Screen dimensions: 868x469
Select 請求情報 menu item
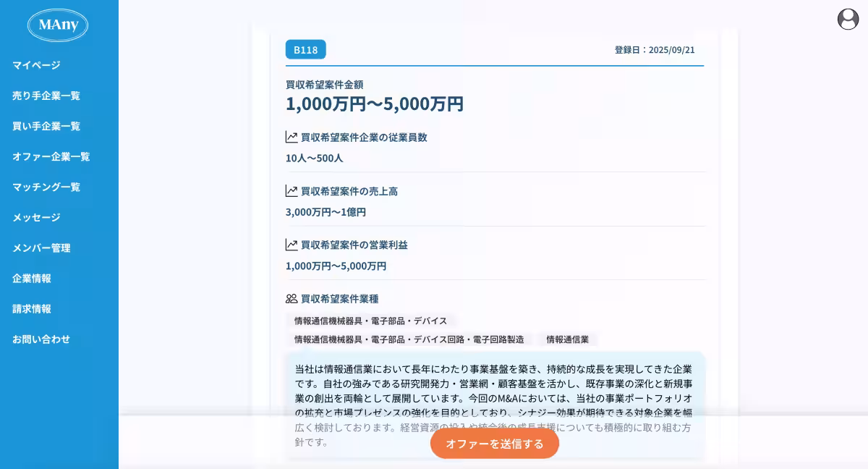32,308
